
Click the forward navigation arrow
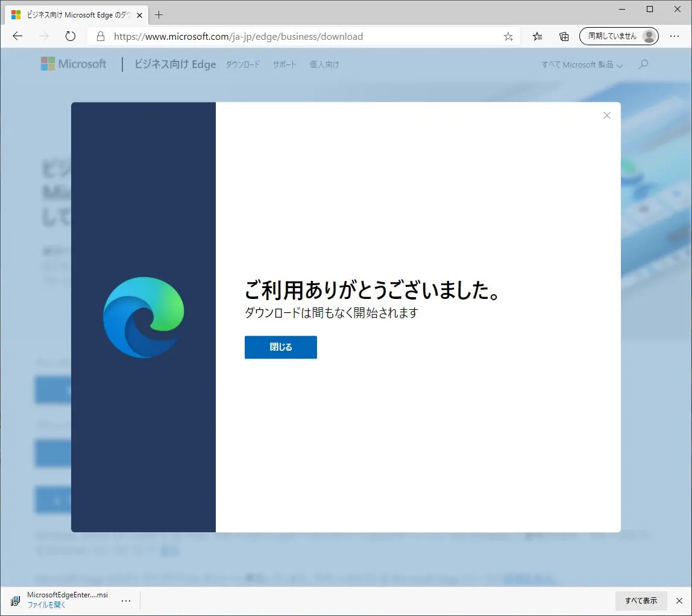tap(43, 36)
